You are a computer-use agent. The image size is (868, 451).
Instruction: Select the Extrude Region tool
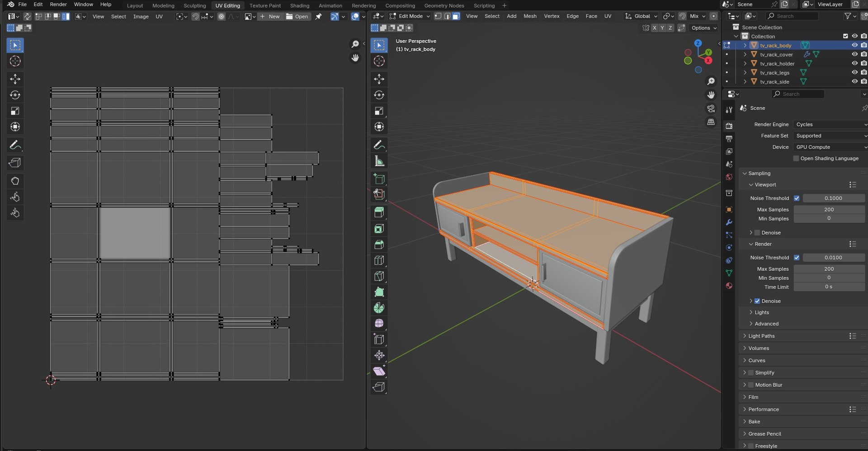379,212
